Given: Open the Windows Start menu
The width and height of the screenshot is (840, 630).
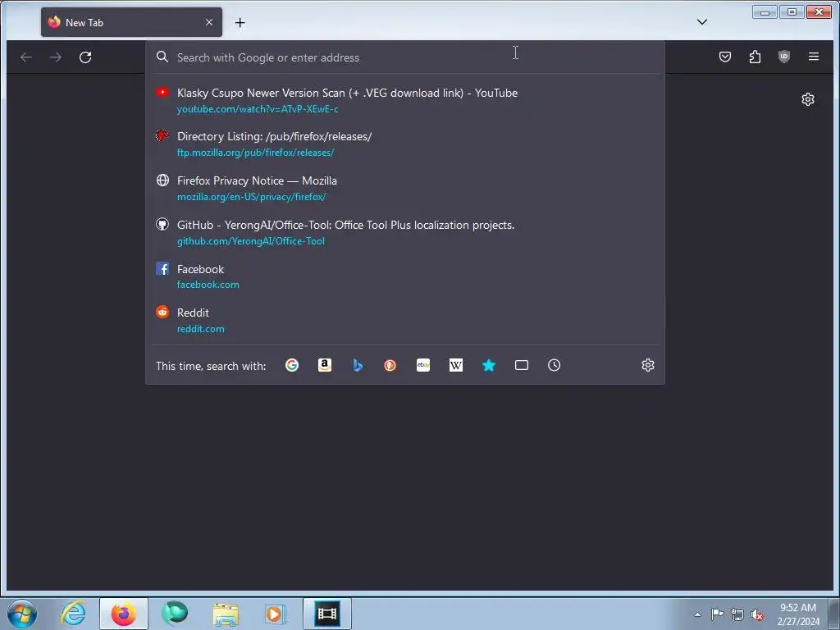Looking at the screenshot, I should point(22,614).
